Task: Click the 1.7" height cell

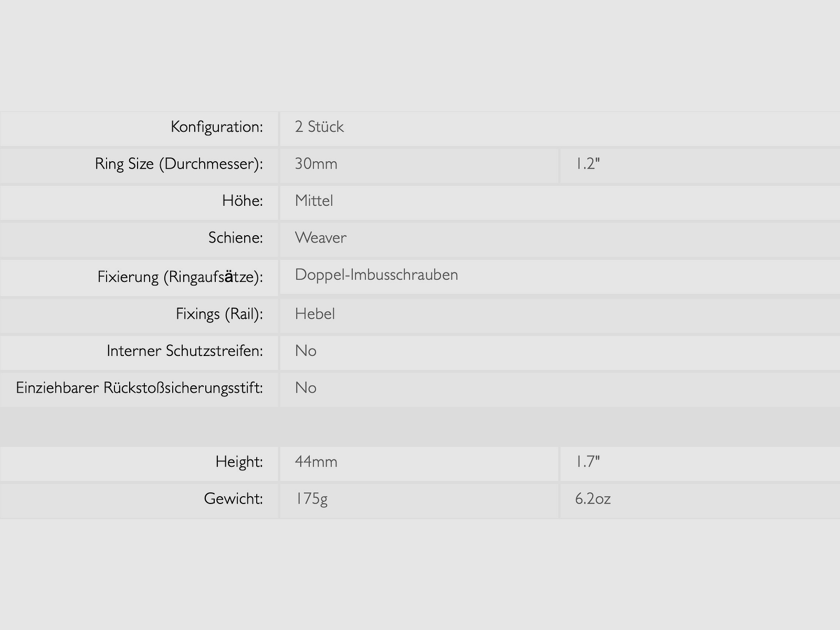Action: coord(587,462)
